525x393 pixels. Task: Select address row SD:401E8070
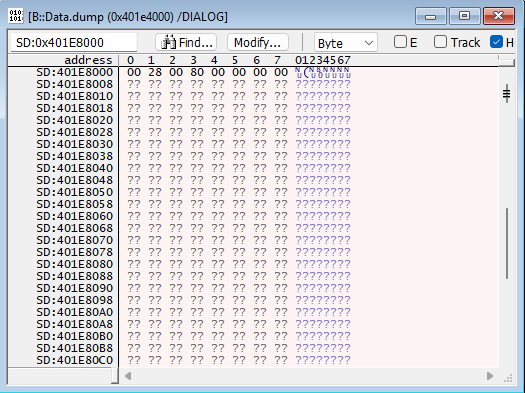point(75,240)
